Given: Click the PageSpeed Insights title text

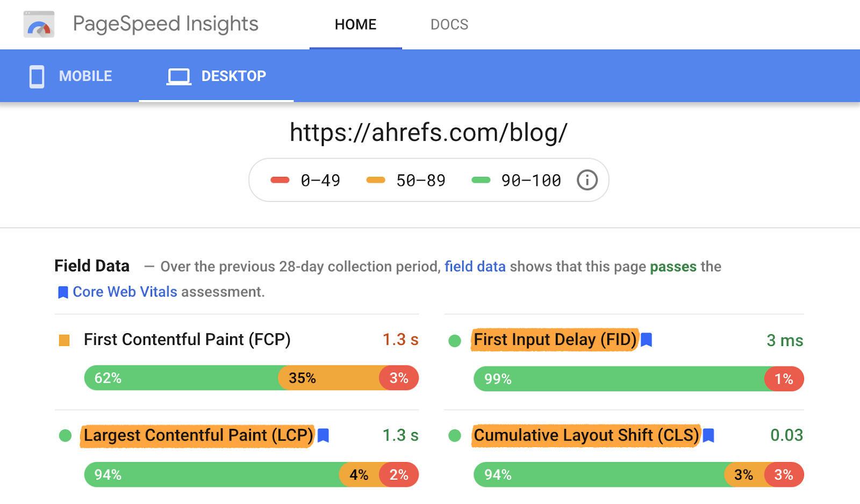Looking at the screenshot, I should point(166,24).
